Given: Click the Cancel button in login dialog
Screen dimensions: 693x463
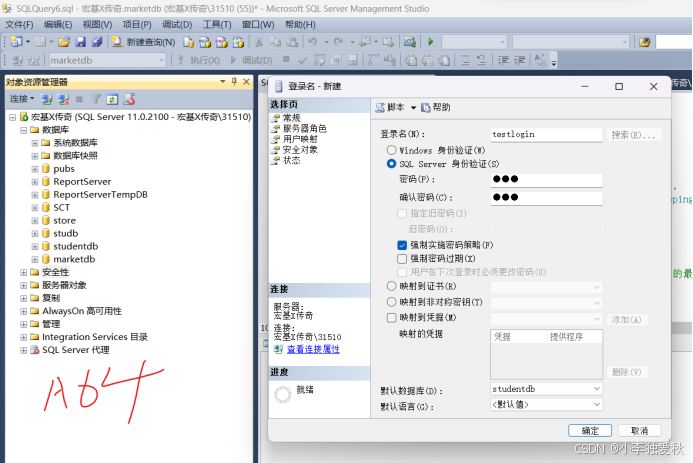Looking at the screenshot, I should pyautogui.click(x=639, y=431).
